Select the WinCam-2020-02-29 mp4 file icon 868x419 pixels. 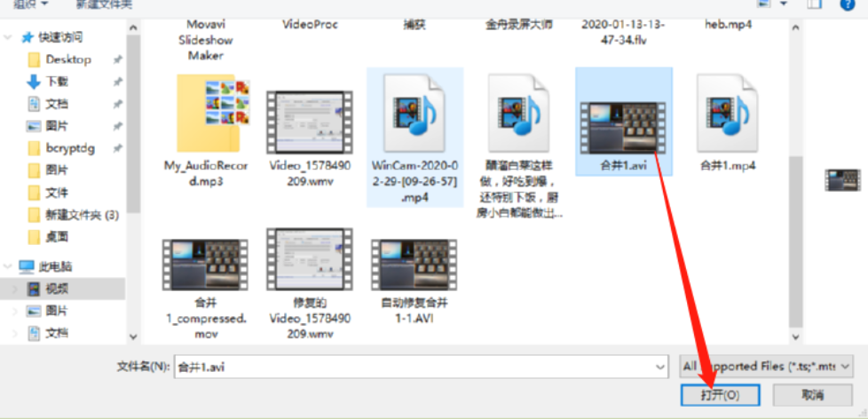(x=414, y=114)
